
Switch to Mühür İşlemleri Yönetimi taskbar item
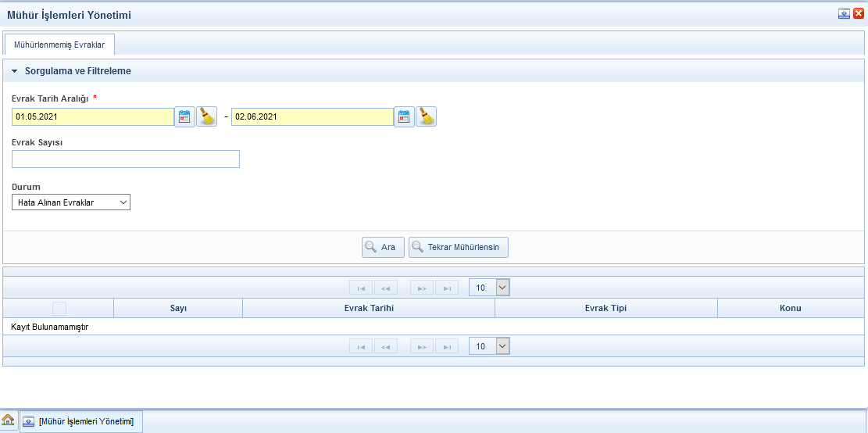click(81, 421)
